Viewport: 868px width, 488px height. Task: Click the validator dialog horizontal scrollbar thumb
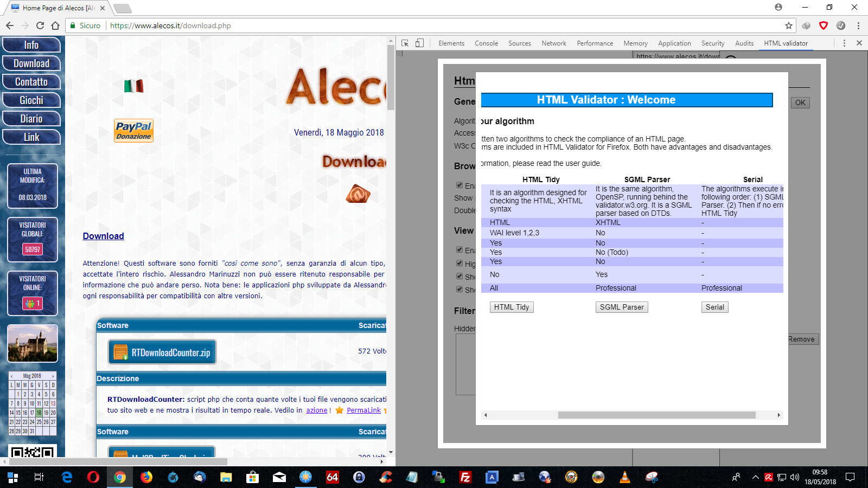(656, 415)
